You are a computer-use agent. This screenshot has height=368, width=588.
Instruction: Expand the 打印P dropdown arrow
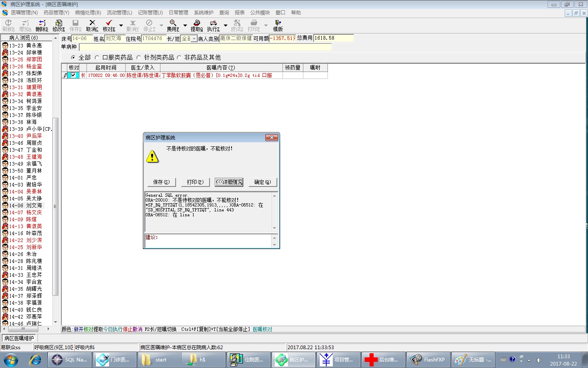click(265, 25)
